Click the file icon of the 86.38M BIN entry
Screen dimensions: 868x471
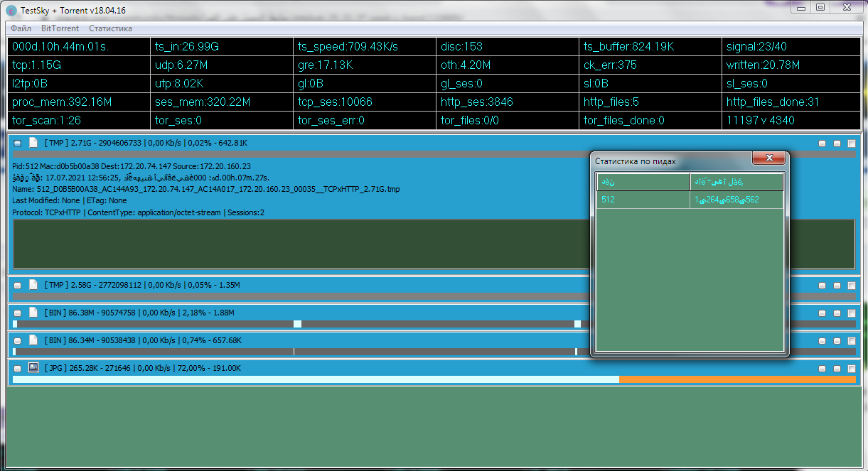(33, 313)
